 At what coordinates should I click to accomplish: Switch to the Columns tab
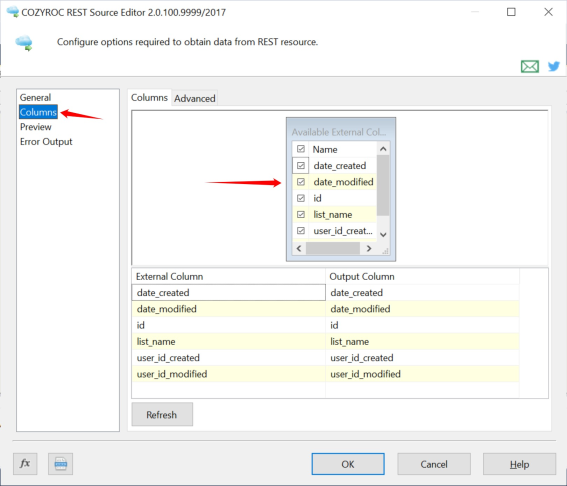tap(149, 98)
